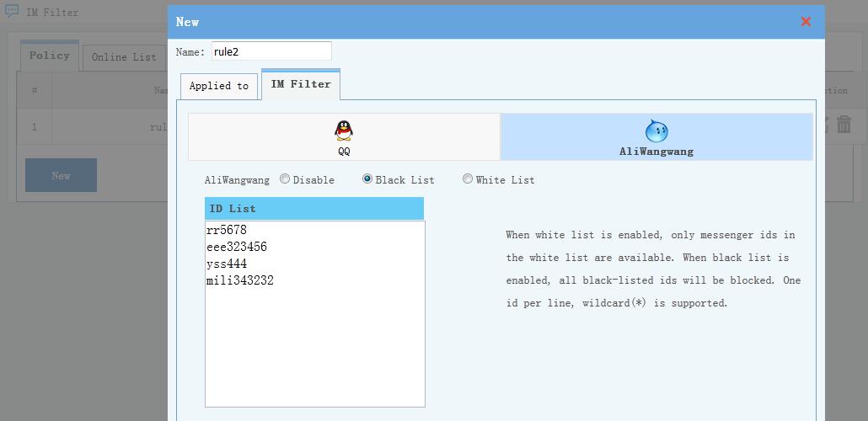Click the trash delete icon in policy row
Viewport: 868px width, 421px height.
[844, 125]
